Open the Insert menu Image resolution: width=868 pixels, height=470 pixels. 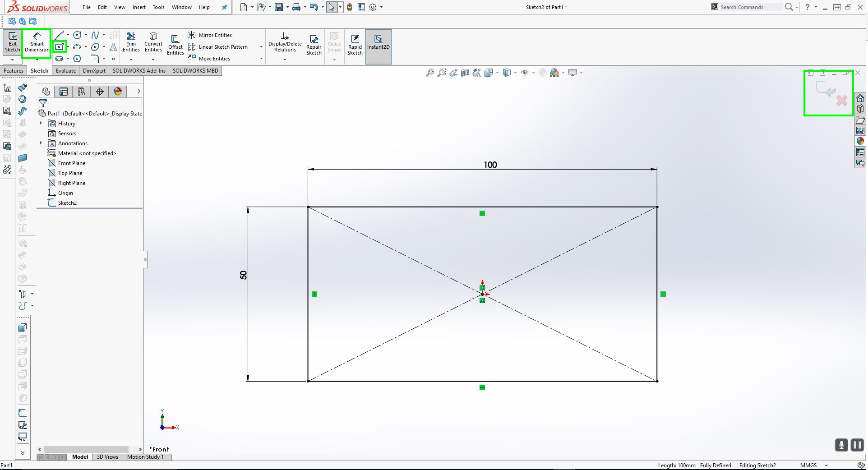139,7
